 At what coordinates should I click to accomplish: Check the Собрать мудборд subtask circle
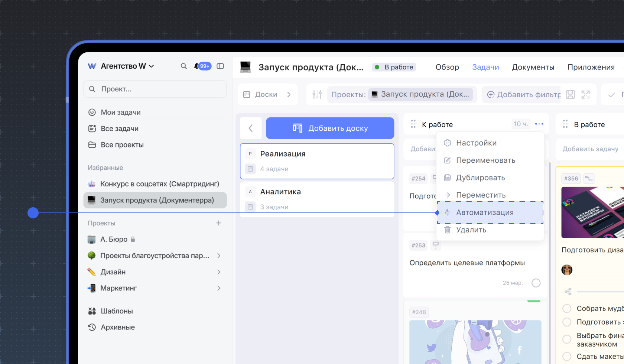(x=567, y=309)
